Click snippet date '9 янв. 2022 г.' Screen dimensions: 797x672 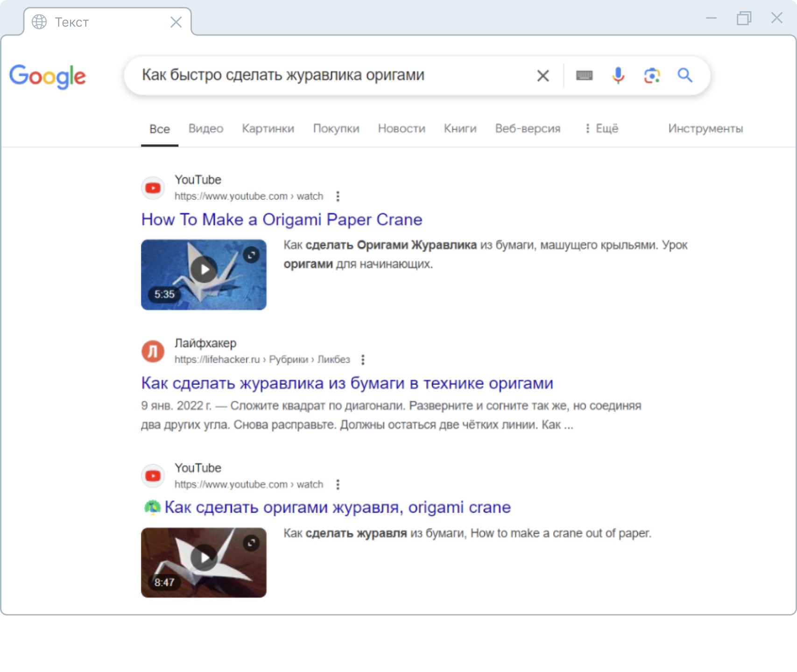[176, 406]
